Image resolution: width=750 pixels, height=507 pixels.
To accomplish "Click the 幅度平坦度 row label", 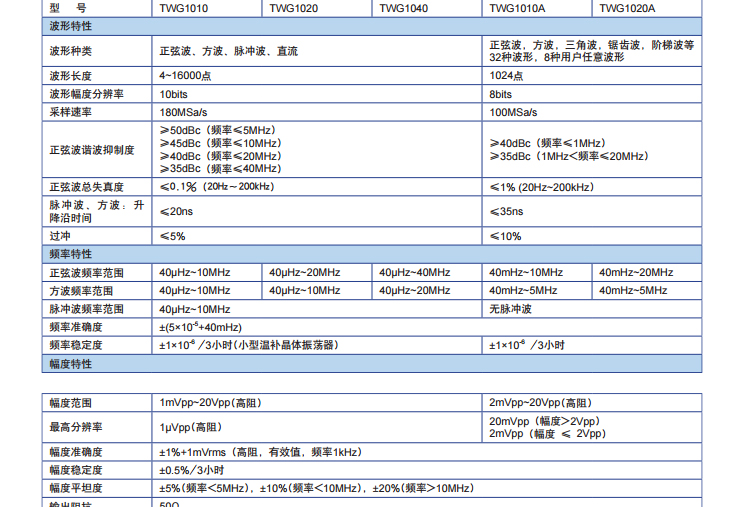I will coord(76,488).
